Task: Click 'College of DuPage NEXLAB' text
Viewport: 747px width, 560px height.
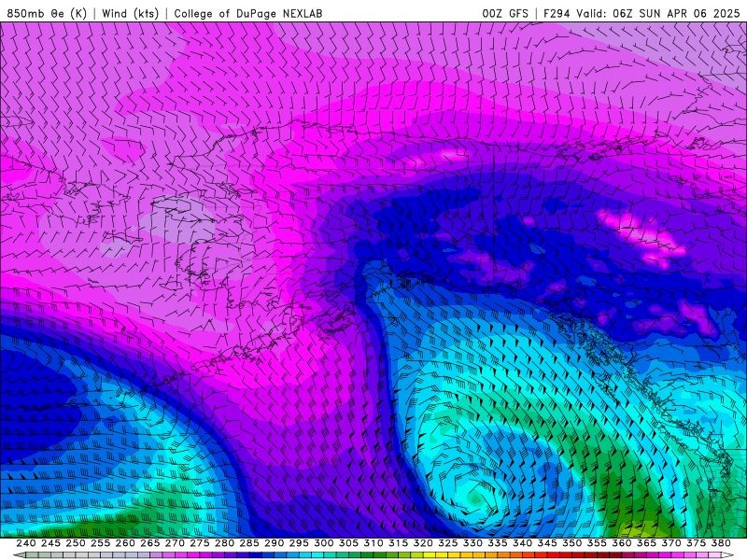Action: 248,13
